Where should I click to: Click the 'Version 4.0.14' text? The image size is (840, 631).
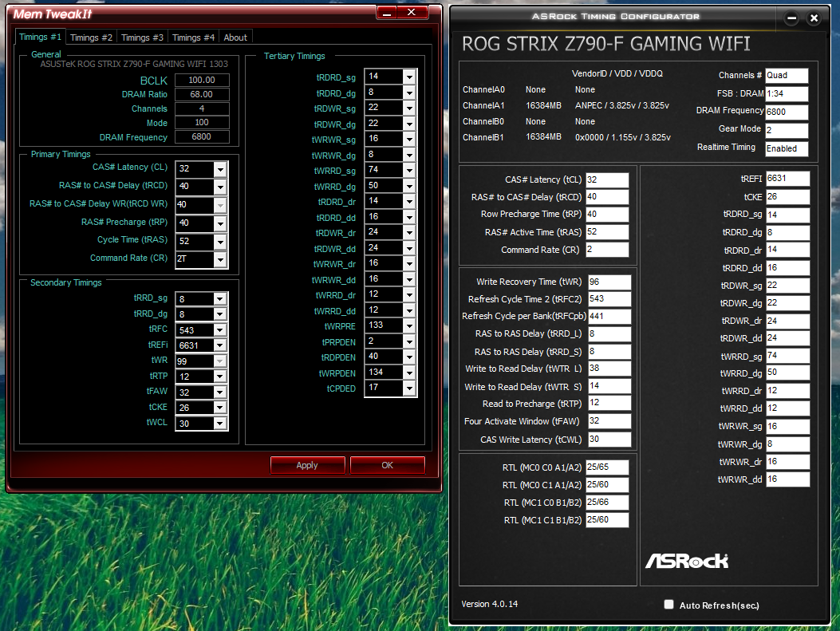(490, 604)
